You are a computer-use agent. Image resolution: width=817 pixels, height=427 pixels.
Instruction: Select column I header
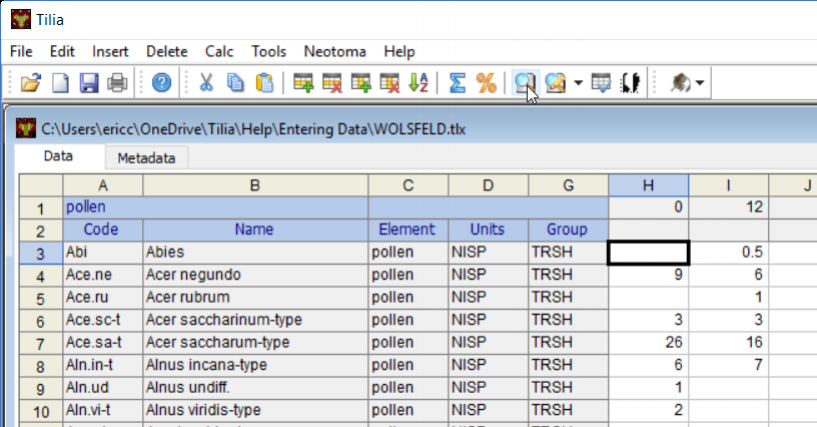728,185
